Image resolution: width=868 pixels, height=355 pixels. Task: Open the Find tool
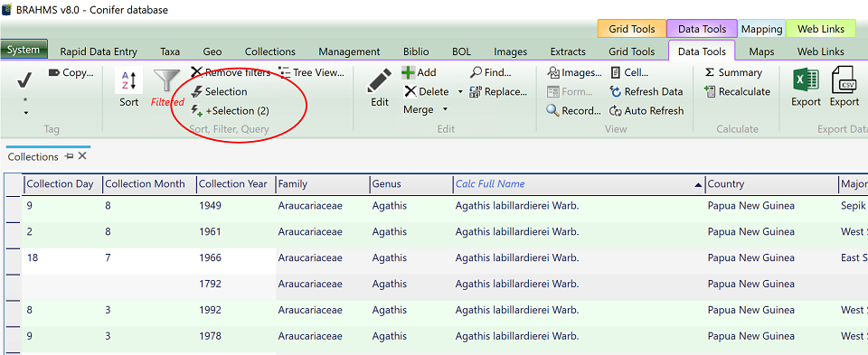(491, 72)
